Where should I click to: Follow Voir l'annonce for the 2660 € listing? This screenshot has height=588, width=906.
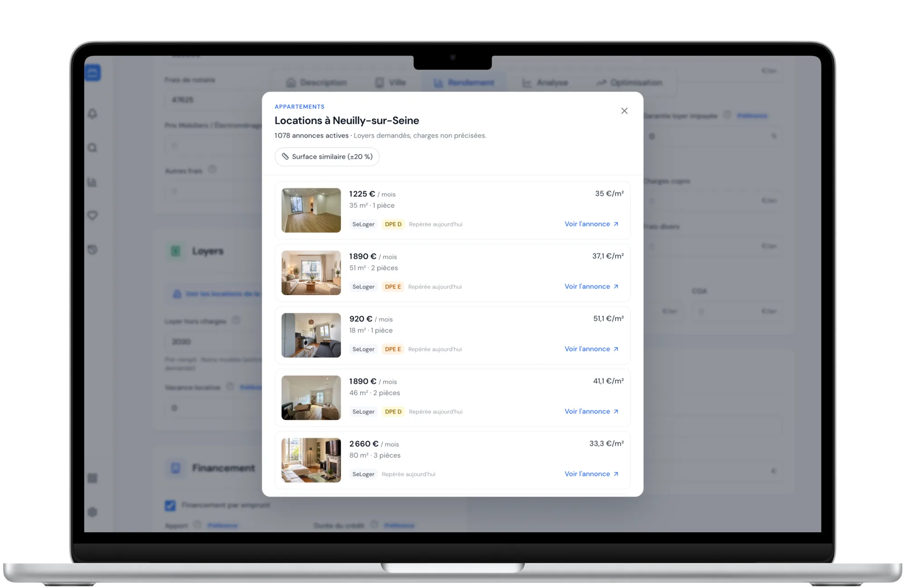(592, 474)
